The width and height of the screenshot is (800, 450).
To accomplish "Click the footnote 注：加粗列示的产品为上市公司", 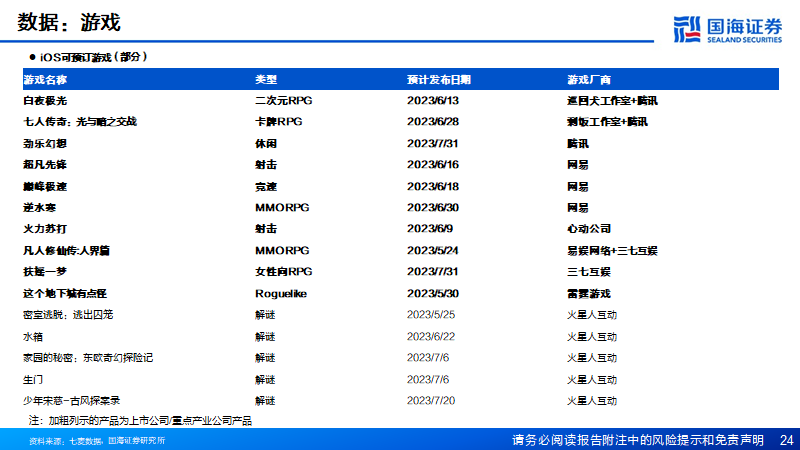I will point(141,420).
